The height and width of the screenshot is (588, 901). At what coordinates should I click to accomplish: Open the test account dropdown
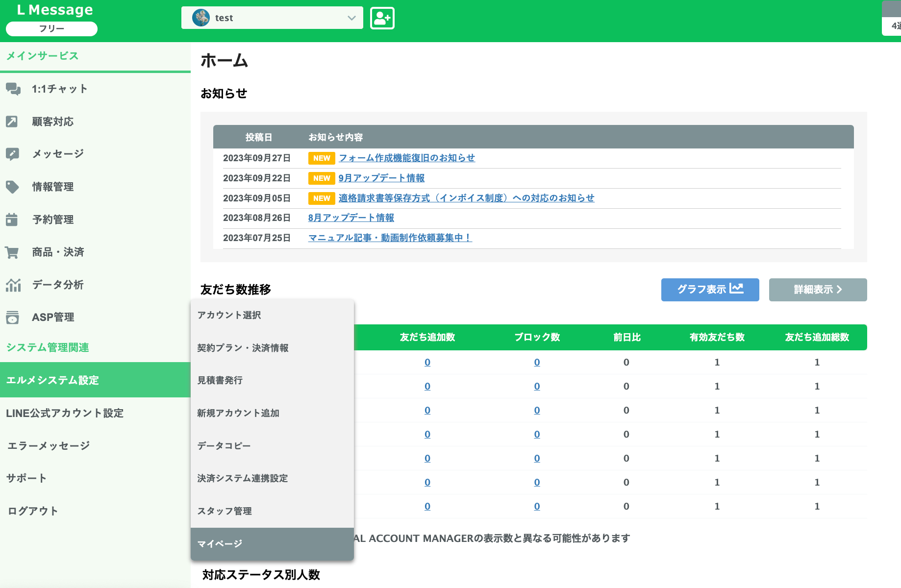[272, 18]
